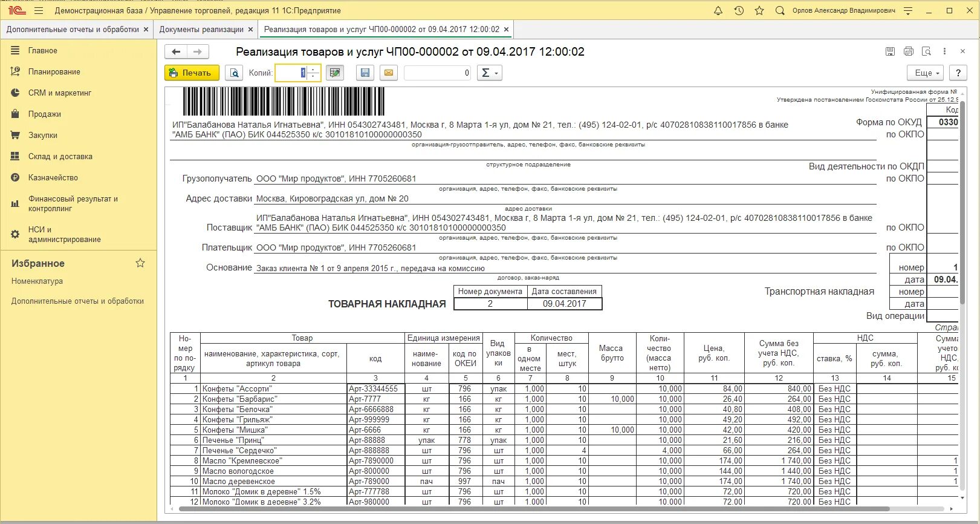
Task: Open Дополнительные отчеты и обработки favorite link
Action: pyautogui.click(x=77, y=301)
